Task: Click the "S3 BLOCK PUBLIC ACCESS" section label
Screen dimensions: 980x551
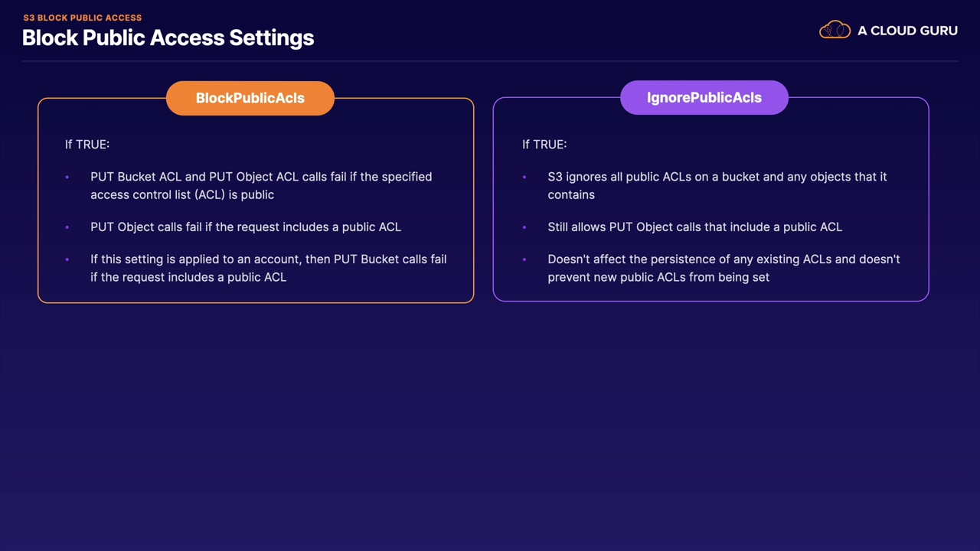Action: pyautogui.click(x=83, y=18)
